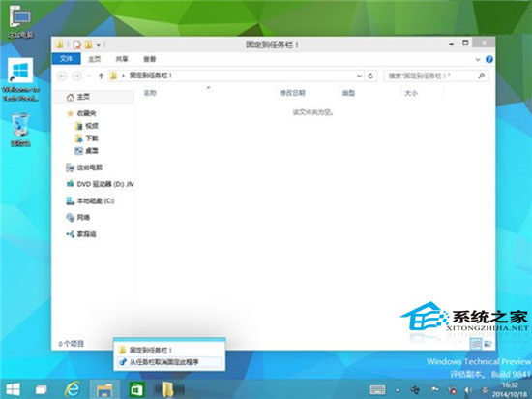Select the 这台电脑 desktop icon
Viewport: 532px width, 399px height.
pos(20,22)
